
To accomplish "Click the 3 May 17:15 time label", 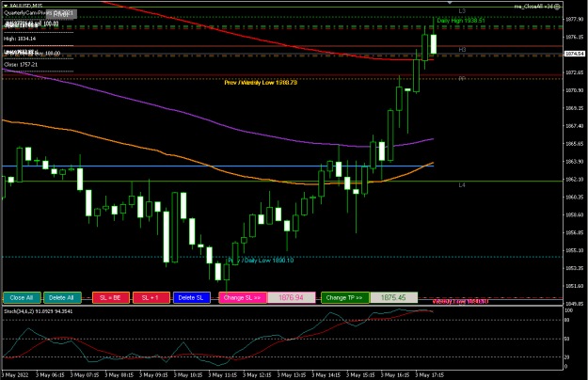I will [430, 375].
